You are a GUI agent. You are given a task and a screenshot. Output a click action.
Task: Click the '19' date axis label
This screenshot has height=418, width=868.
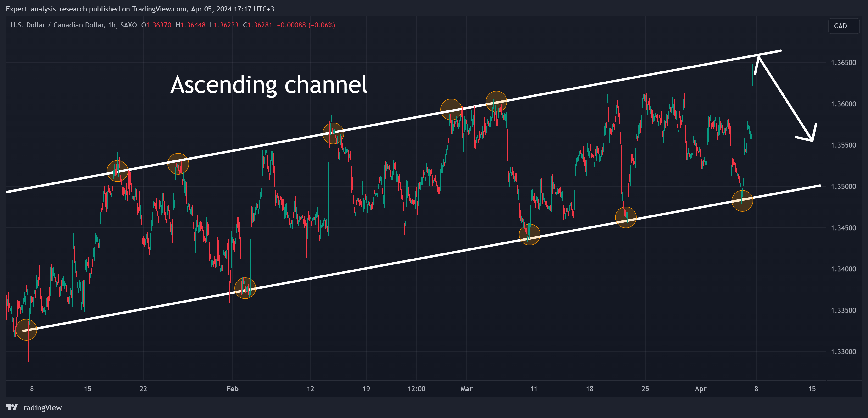[366, 389]
